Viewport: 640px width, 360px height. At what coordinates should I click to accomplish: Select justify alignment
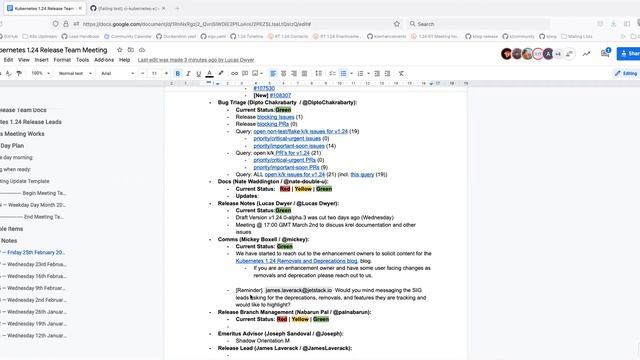pos(304,73)
